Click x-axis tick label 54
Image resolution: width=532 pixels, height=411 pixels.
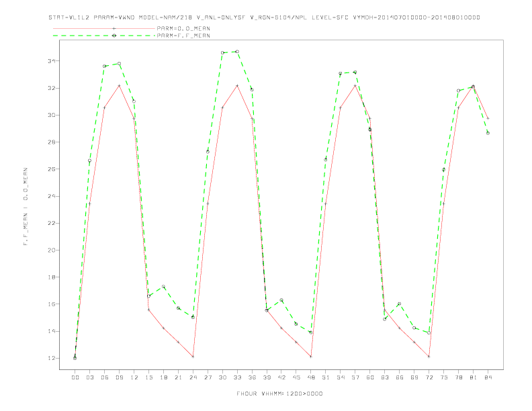tap(341, 377)
